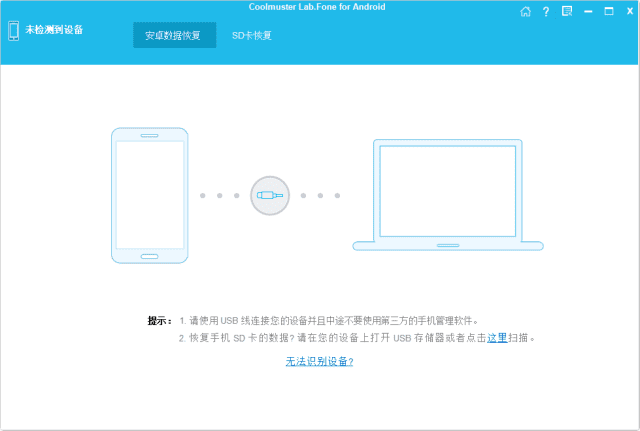Maximize the Coolmuster window
The width and height of the screenshot is (640, 431).
[x=609, y=12]
